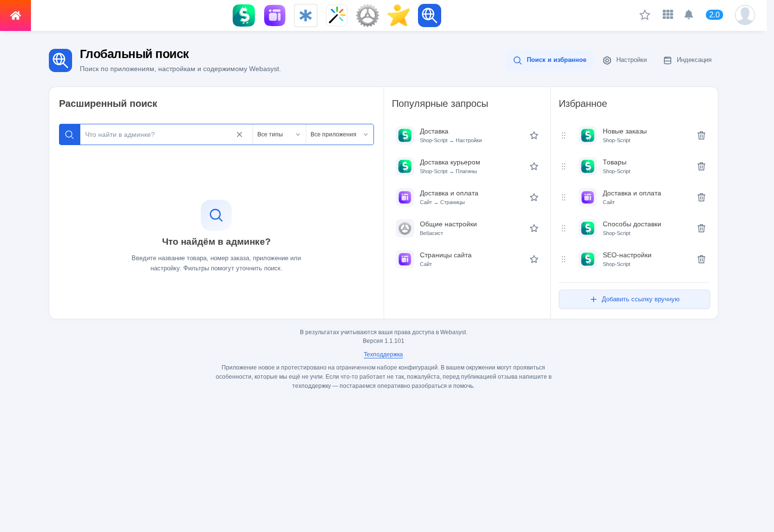Open the blue asterisk app icon

point(306,15)
